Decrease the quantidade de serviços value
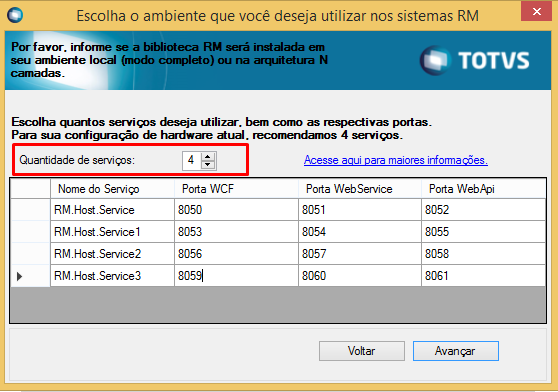The width and height of the screenshot is (558, 392). point(208,165)
